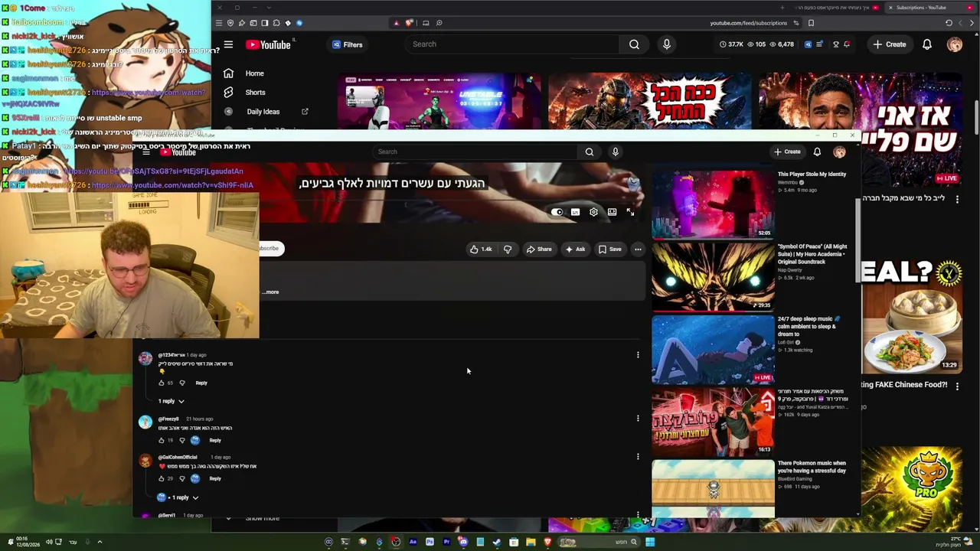The image size is (980, 551).
Task: Open the Create menu in the back Subscriptions window
Action: [x=890, y=44]
